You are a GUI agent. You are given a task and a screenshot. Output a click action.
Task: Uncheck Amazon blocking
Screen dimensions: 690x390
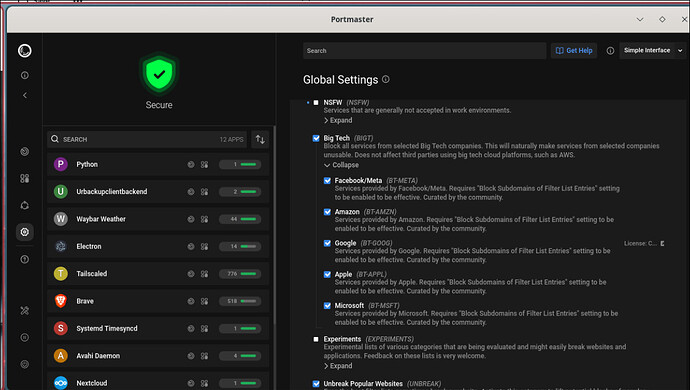click(x=327, y=212)
